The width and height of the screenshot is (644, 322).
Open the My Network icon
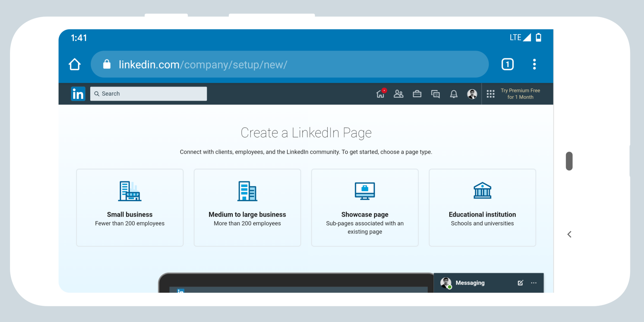click(398, 94)
